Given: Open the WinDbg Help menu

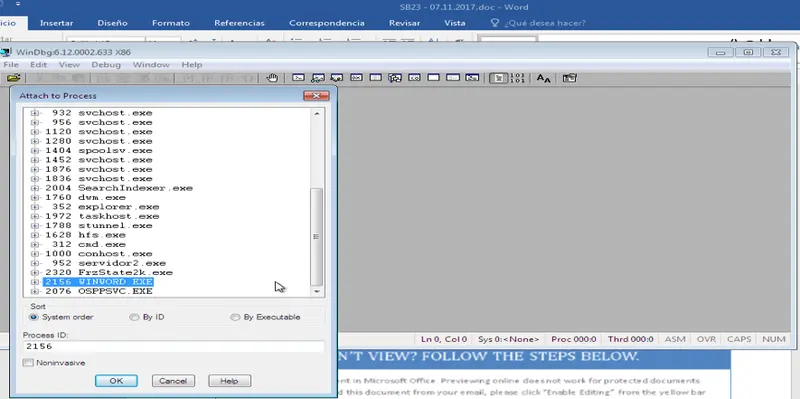Looking at the screenshot, I should coord(192,65).
